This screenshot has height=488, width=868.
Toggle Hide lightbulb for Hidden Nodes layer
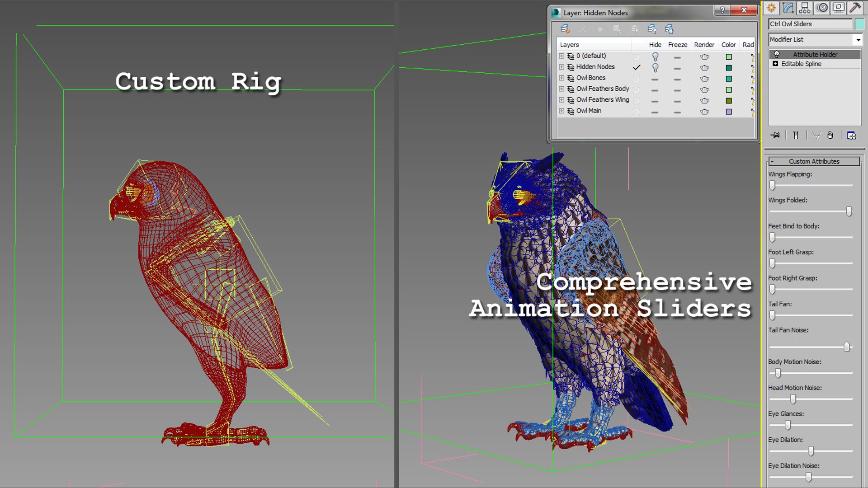[655, 68]
